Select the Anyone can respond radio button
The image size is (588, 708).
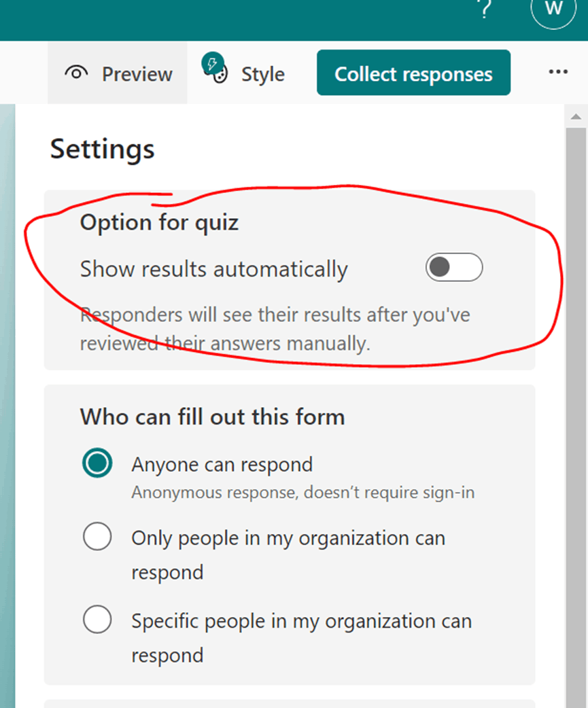(97, 463)
